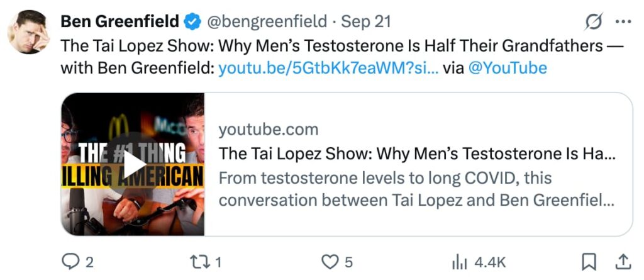
Task: Reply to Ben Greenfield's post
Action: tap(69, 262)
